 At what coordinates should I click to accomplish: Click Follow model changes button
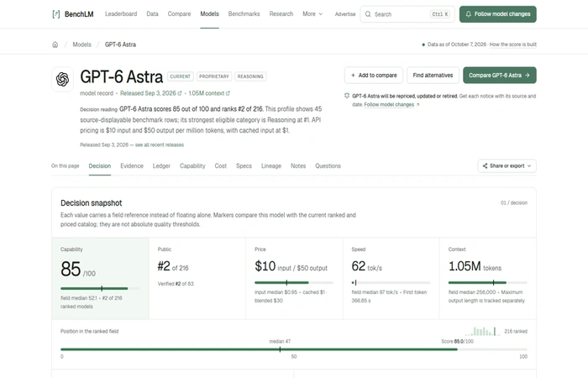(497, 14)
